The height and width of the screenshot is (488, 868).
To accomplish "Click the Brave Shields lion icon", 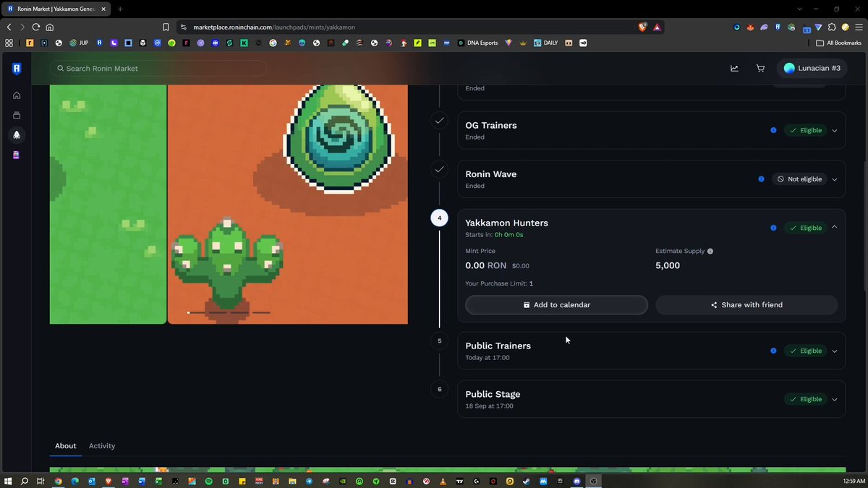I will (x=642, y=27).
